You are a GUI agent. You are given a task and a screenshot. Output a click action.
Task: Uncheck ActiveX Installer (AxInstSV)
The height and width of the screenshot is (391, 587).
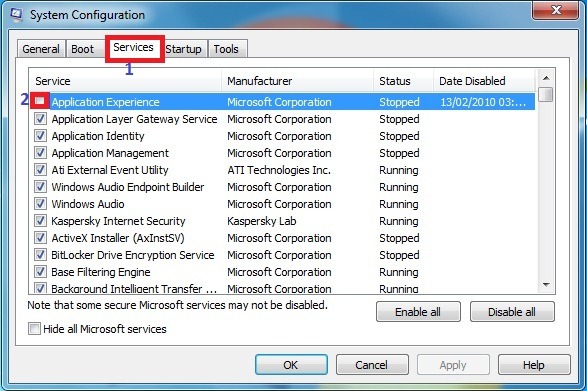click(x=40, y=238)
